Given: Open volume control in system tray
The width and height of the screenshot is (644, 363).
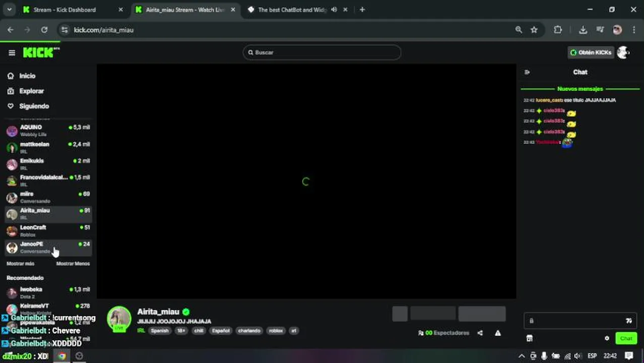Looking at the screenshot, I should click(x=577, y=356).
